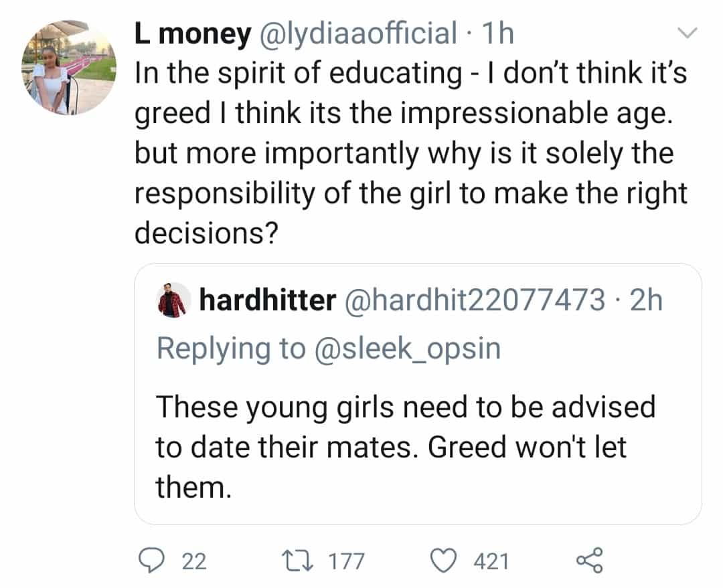Open the L money display name
The image size is (723, 588).
tap(191, 33)
